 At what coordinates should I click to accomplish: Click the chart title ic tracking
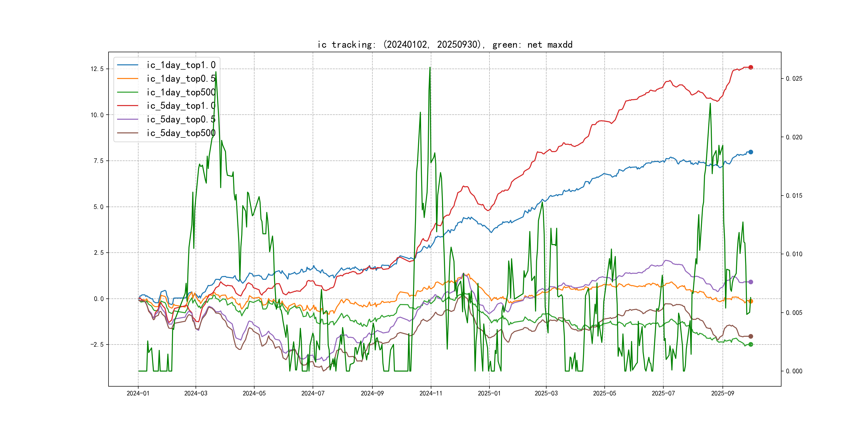coord(445,44)
